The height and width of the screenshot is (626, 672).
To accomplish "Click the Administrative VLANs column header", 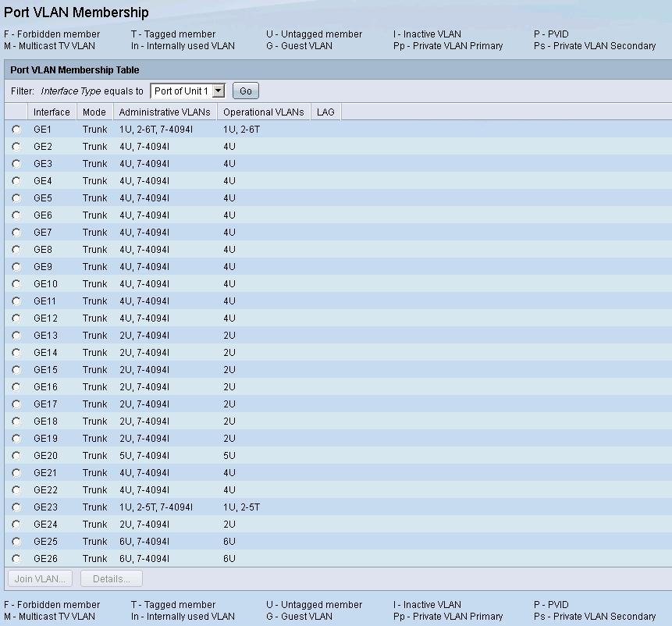I will click(x=165, y=112).
